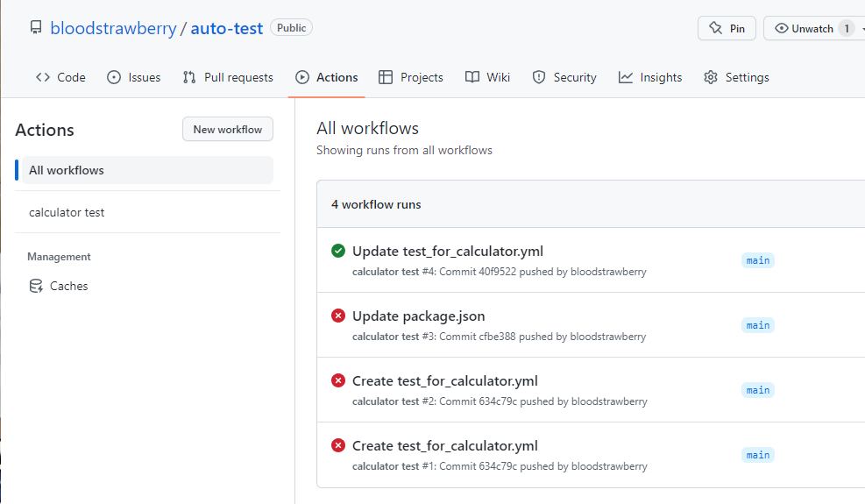Click the main branch label for run #2
Screen dimensions: 865x504
click(758, 390)
